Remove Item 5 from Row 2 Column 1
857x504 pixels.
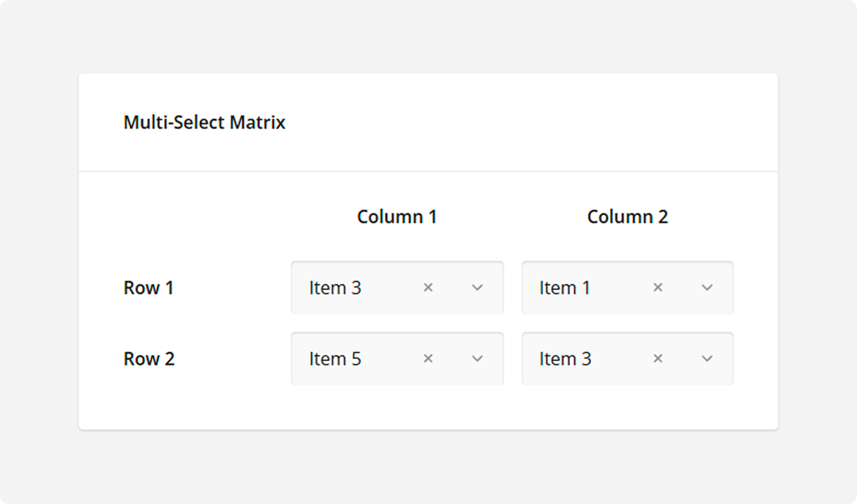click(x=428, y=359)
